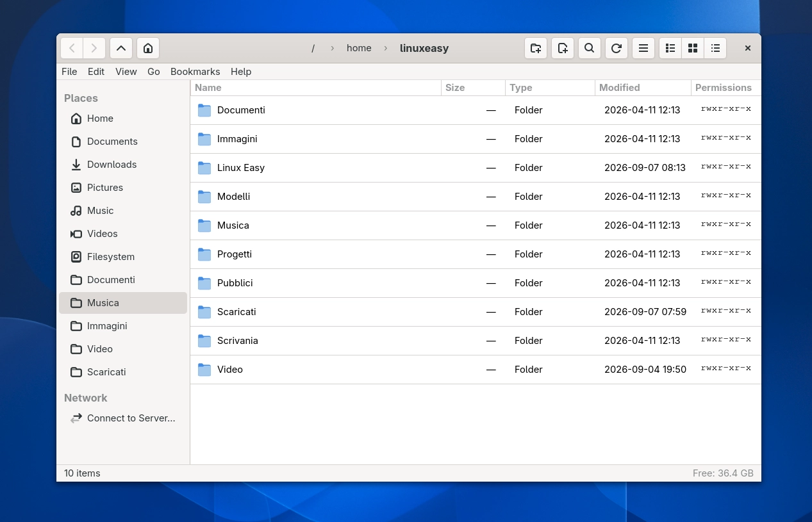Open search with magnifier icon
This screenshot has width=812, height=522.
pyautogui.click(x=590, y=48)
